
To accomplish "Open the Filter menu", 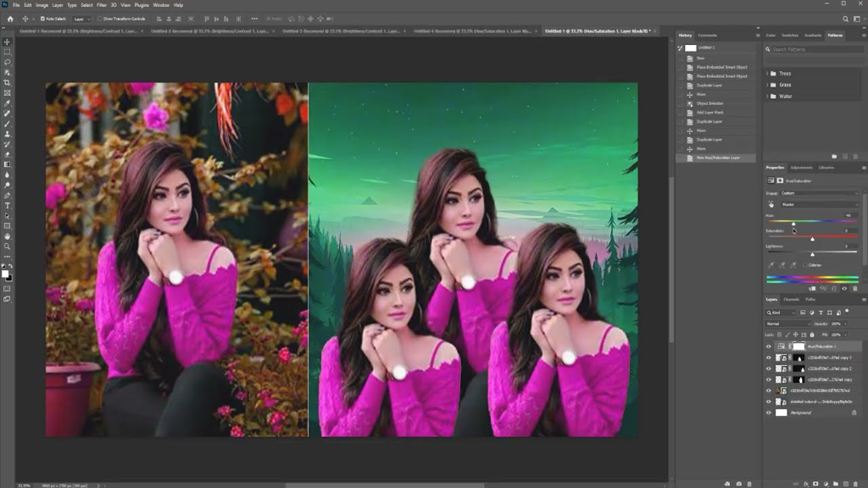I will [x=102, y=4].
